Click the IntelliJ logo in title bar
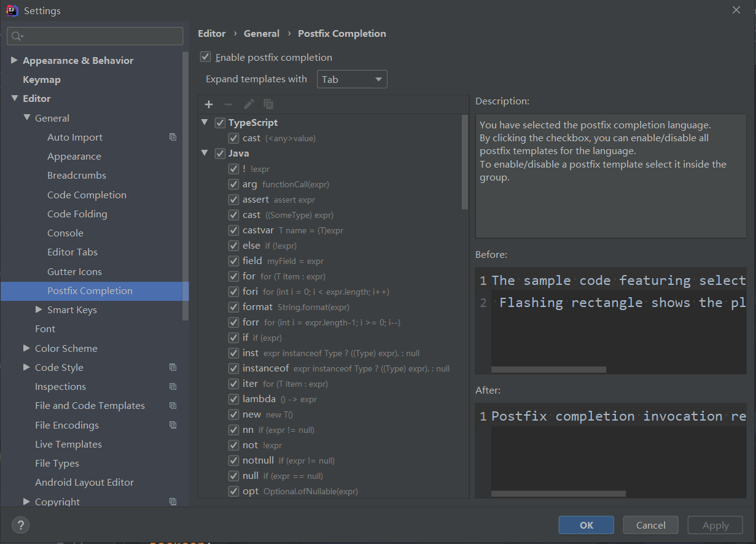The height and width of the screenshot is (544, 756). coord(12,10)
